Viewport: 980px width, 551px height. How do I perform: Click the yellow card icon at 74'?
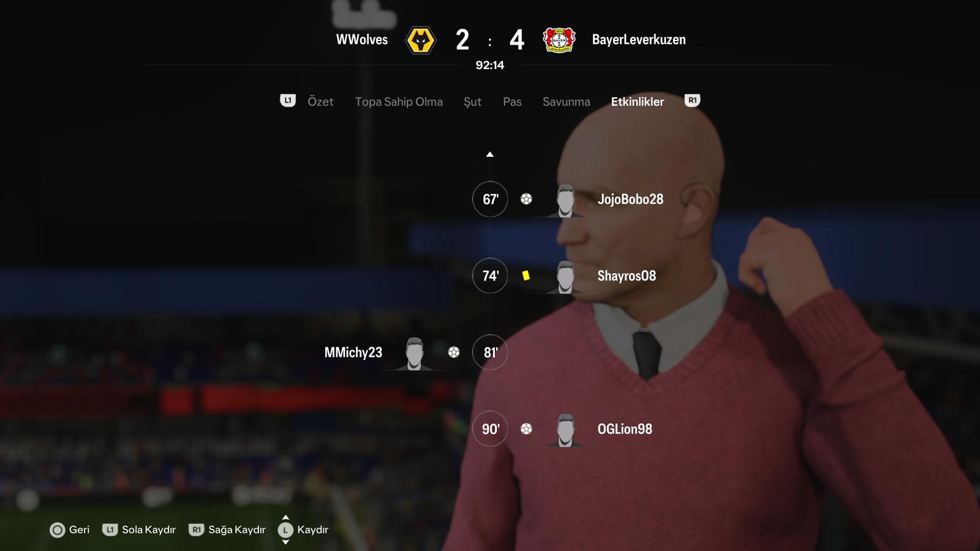coord(526,275)
